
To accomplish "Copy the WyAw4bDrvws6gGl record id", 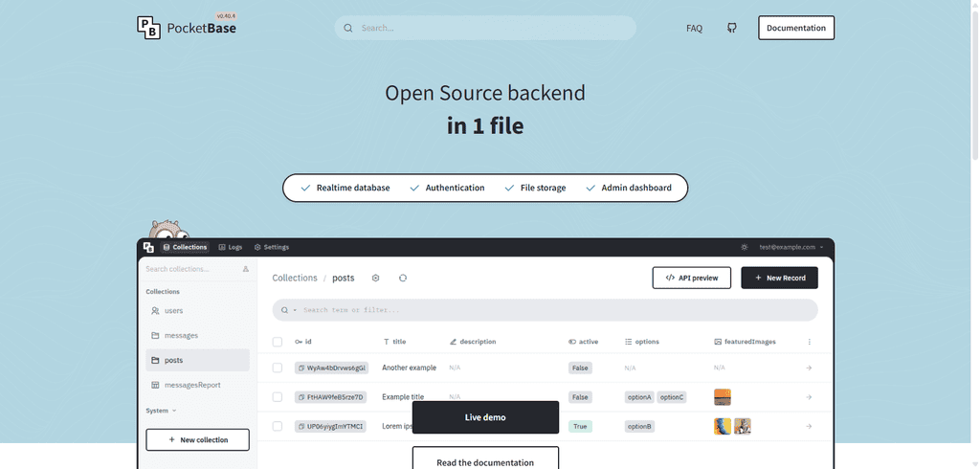I will click(301, 368).
